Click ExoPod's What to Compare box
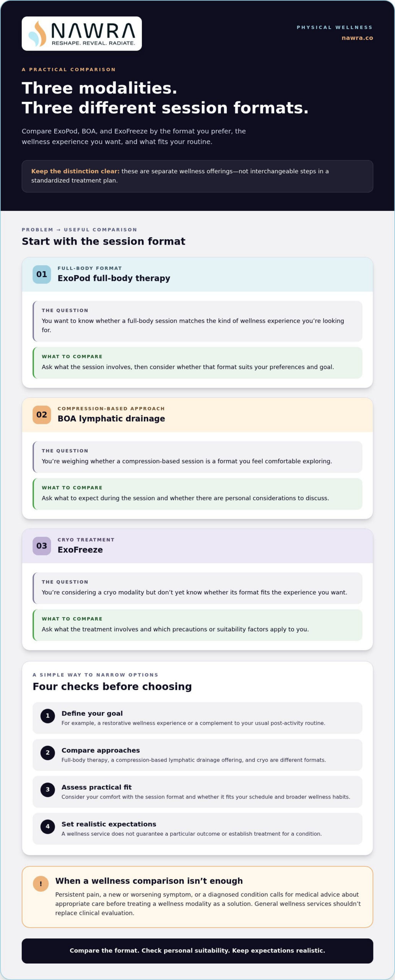Viewport: 395px width, 980px height. 197,363
